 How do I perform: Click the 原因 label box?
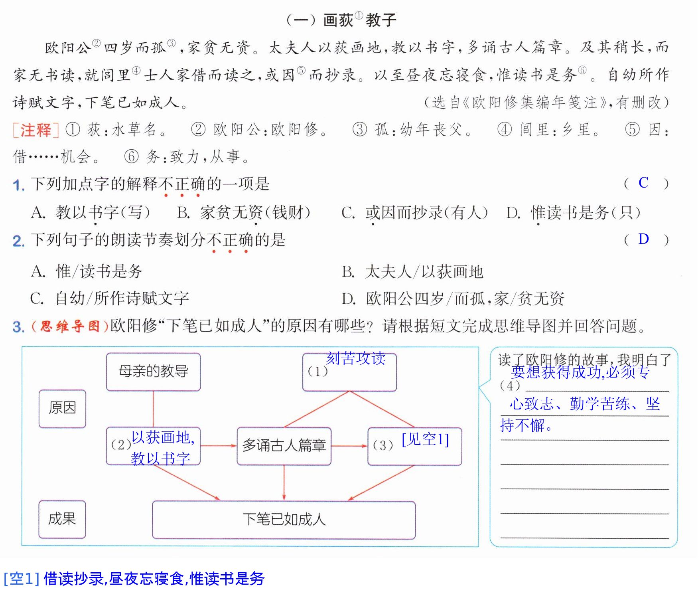[62, 409]
